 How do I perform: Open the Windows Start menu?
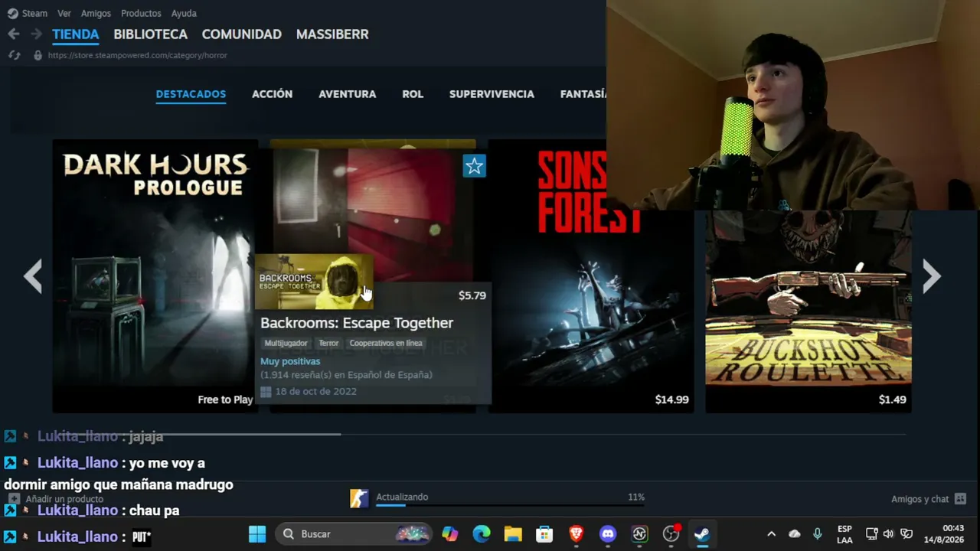pos(257,533)
